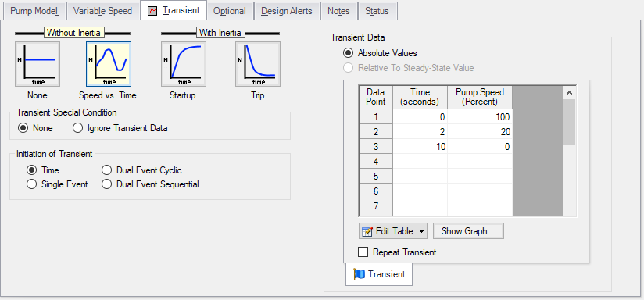Click the table vertical scrollbar thumb
This screenshot has width=644, height=300.
click(x=569, y=122)
